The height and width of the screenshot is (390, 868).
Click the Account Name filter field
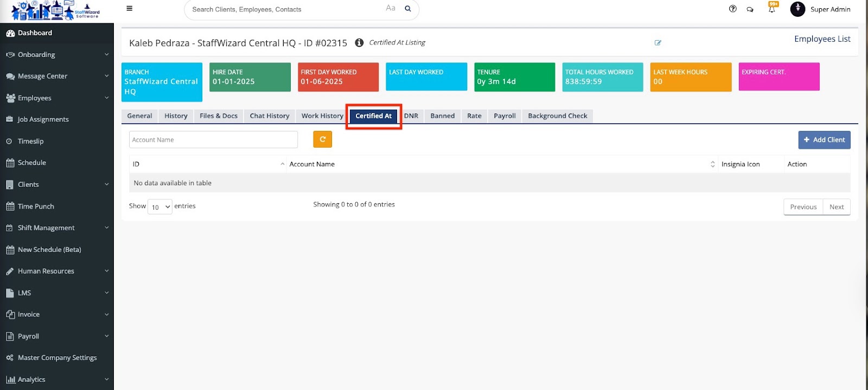point(213,140)
